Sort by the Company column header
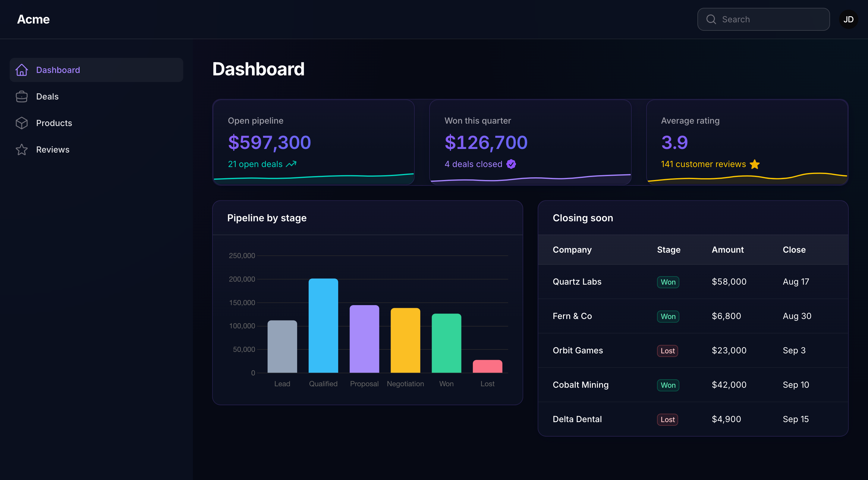Viewport: 868px width, 480px height. point(572,250)
